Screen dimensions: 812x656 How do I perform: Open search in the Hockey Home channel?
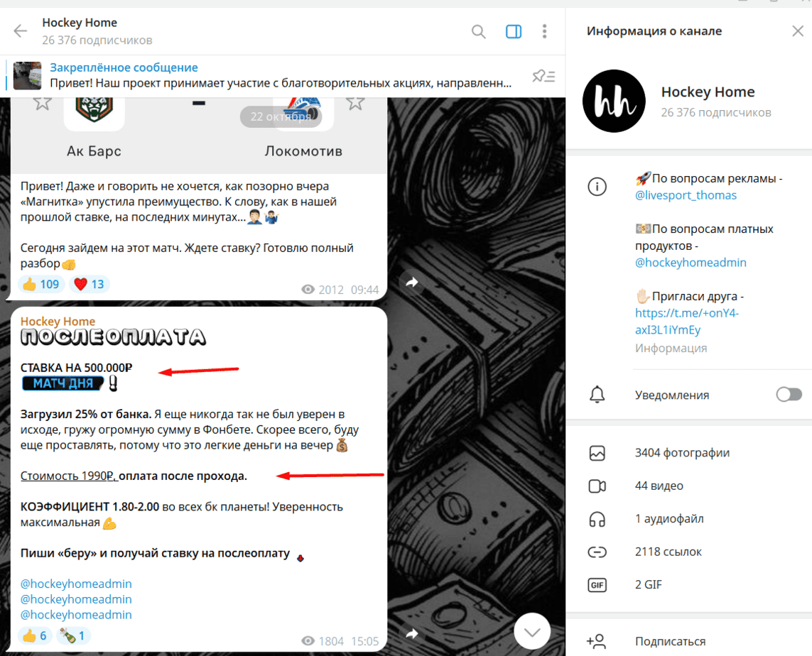pos(479,31)
